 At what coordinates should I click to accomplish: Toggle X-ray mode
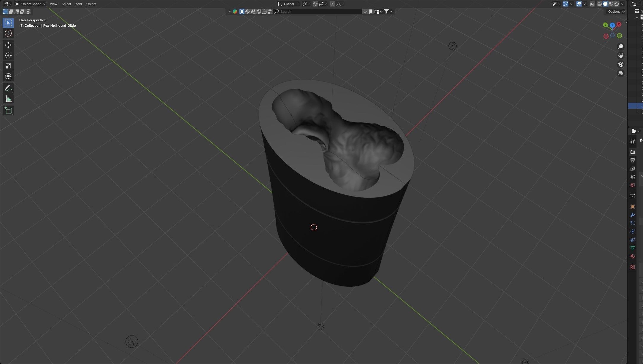point(592,4)
